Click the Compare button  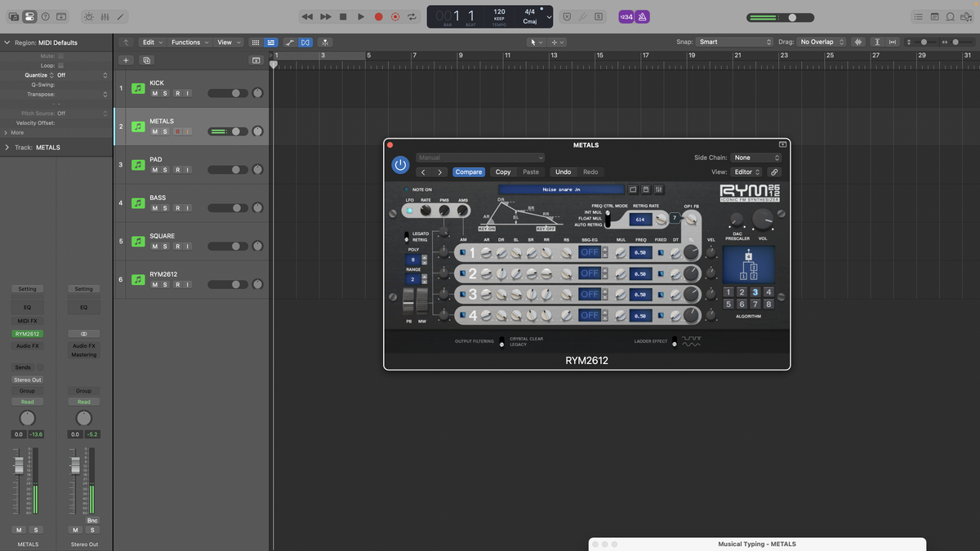click(469, 172)
